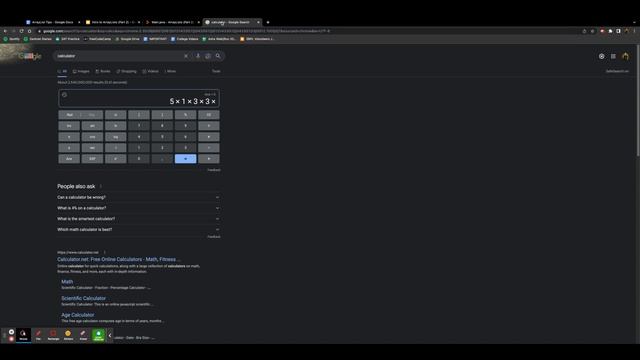640x360 pixels.
Task: Click the calculator percent key
Action: pyautogui.click(x=185, y=115)
